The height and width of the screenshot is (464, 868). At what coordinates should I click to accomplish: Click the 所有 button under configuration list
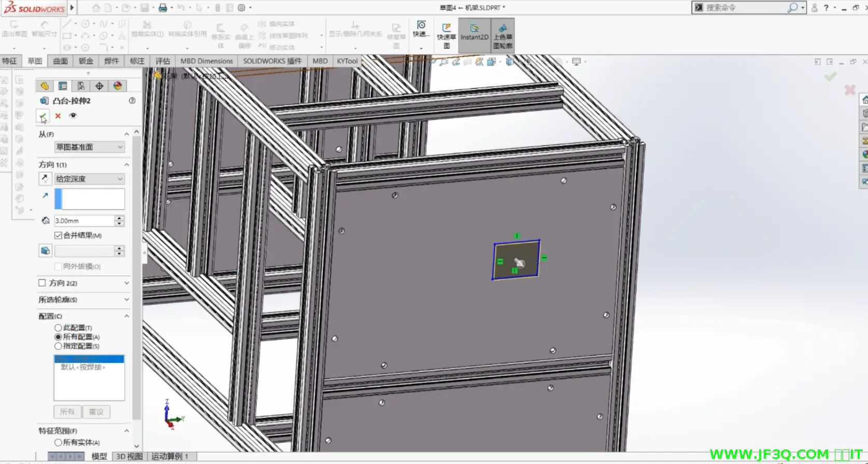(x=67, y=412)
